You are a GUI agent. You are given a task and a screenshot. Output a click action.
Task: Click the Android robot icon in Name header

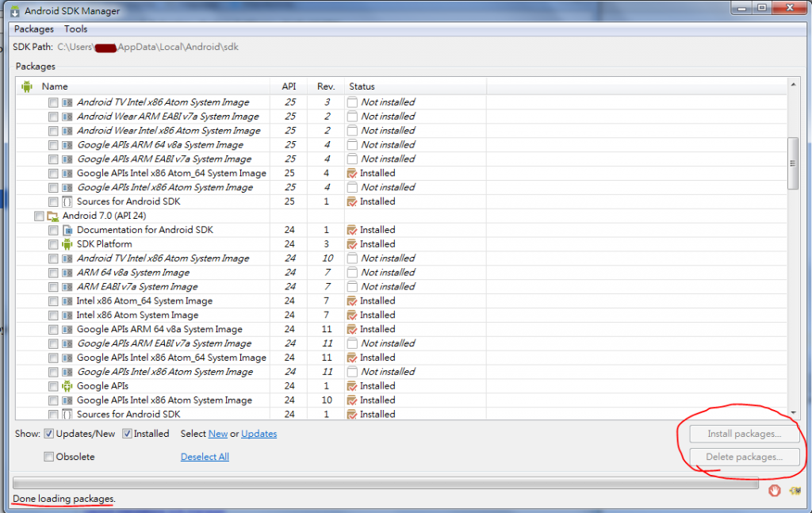coord(27,86)
